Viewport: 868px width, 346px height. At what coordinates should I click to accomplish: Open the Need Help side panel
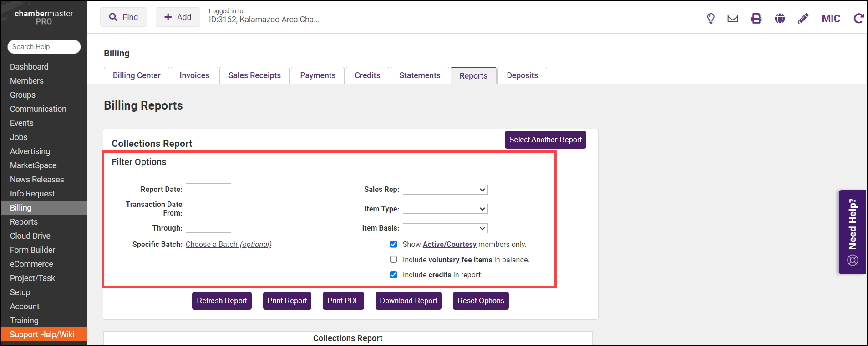pyautogui.click(x=852, y=232)
